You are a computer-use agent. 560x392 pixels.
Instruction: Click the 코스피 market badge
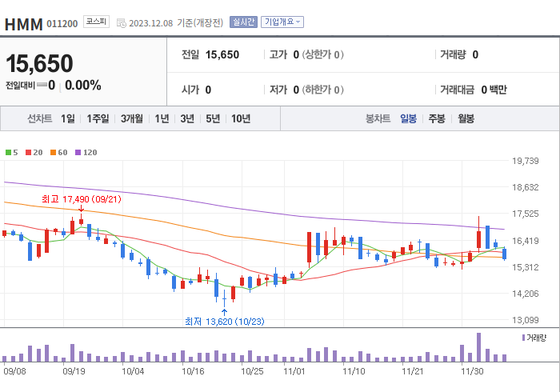(x=97, y=22)
